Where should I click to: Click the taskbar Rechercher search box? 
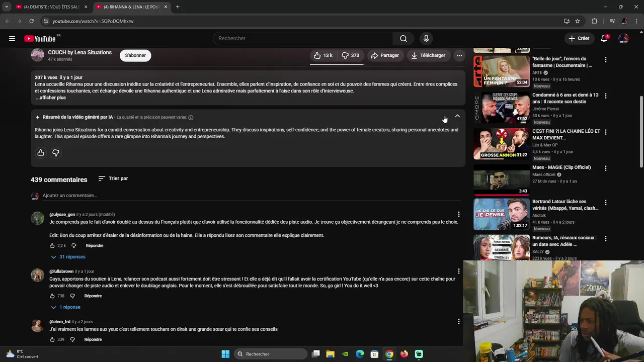271,354
